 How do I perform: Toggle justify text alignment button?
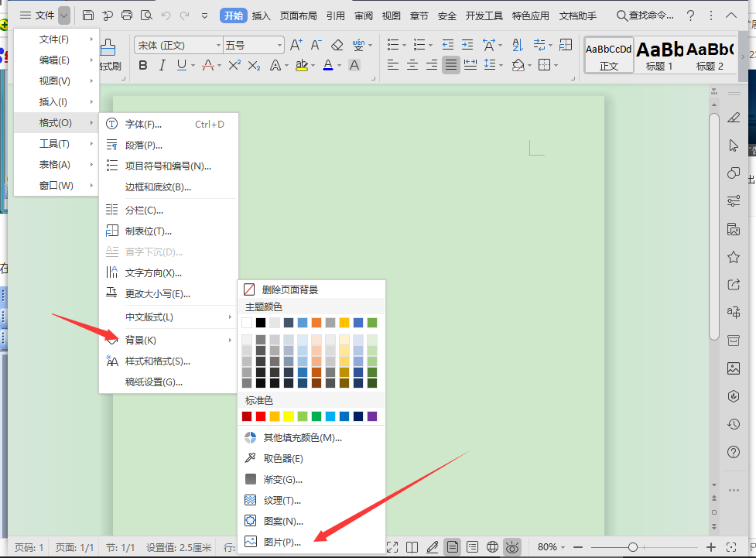click(451, 66)
